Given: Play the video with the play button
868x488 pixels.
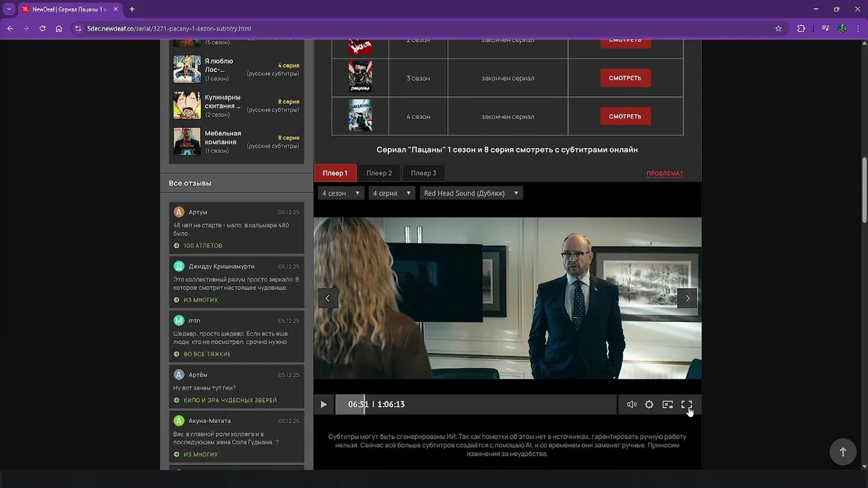Looking at the screenshot, I should pos(323,405).
